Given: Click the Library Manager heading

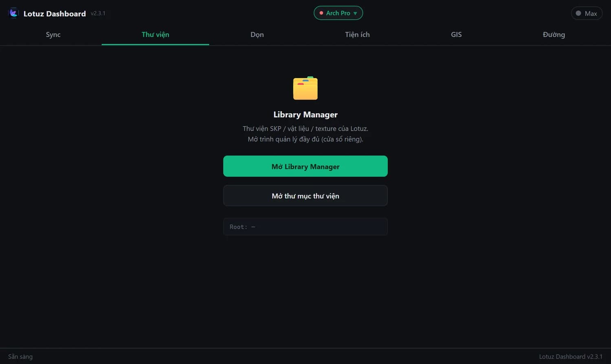Looking at the screenshot, I should click(305, 114).
